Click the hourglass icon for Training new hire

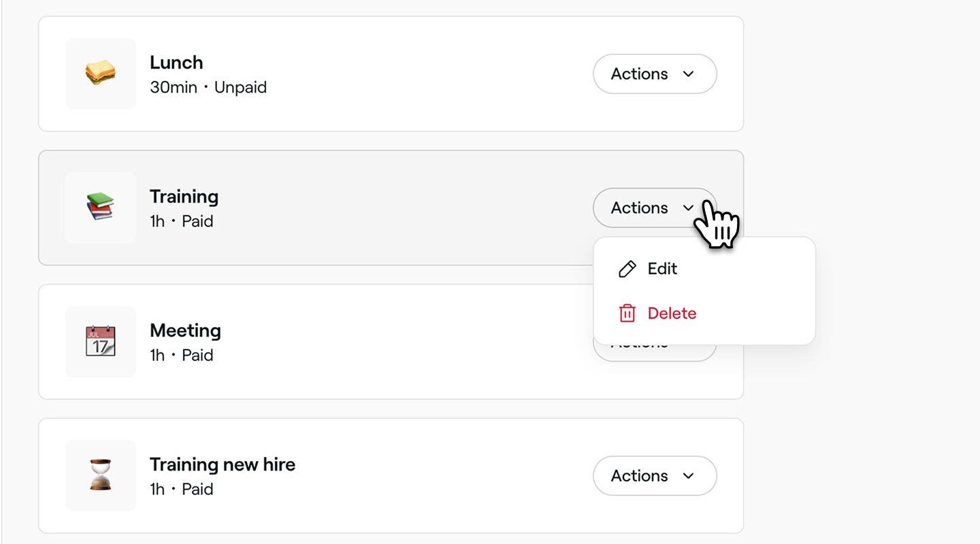[x=100, y=475]
